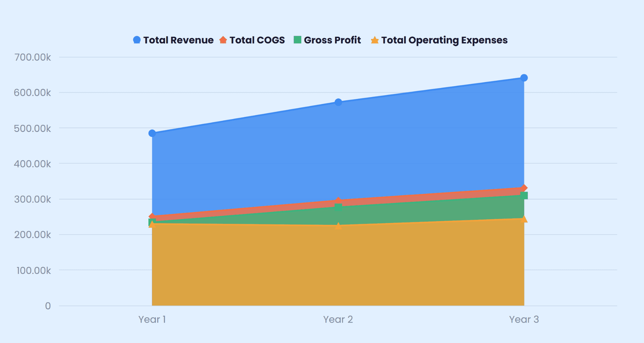Click the 500.00k axis label
Image resolution: width=644 pixels, height=343 pixels.
tap(32, 128)
